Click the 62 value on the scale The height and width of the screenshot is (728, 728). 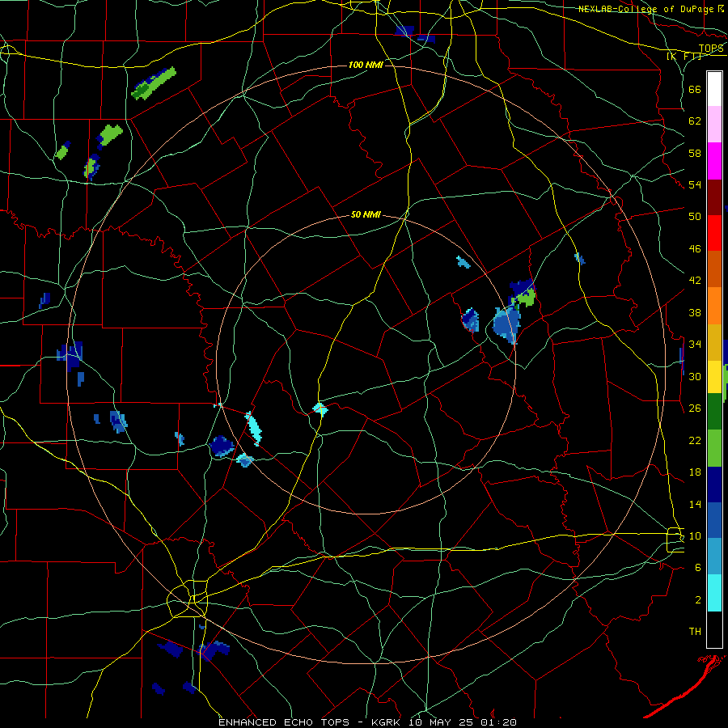[x=695, y=121]
